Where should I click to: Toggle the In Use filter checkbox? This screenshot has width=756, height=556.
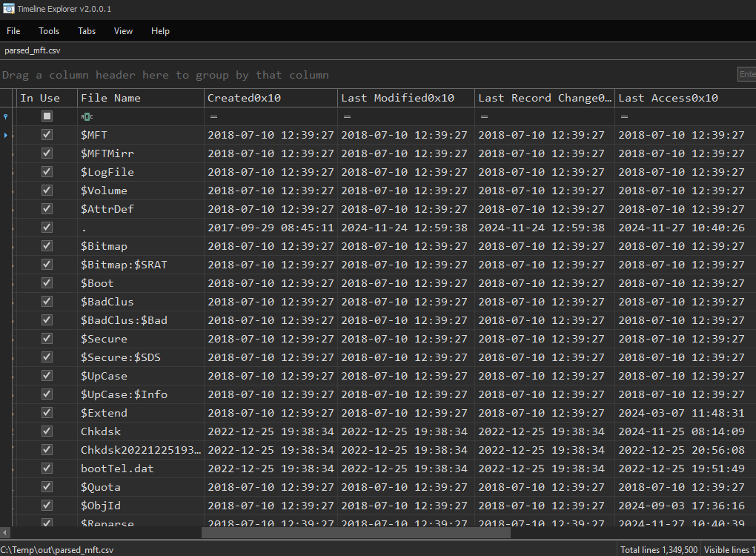[47, 116]
